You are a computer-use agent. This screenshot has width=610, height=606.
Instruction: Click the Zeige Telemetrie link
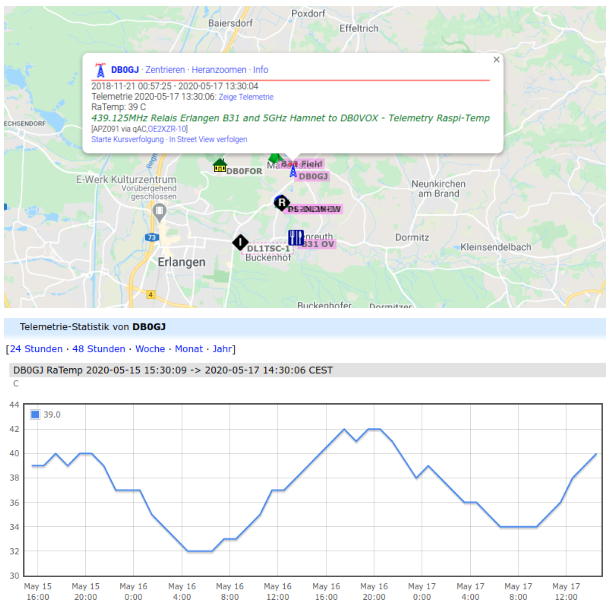[246, 97]
